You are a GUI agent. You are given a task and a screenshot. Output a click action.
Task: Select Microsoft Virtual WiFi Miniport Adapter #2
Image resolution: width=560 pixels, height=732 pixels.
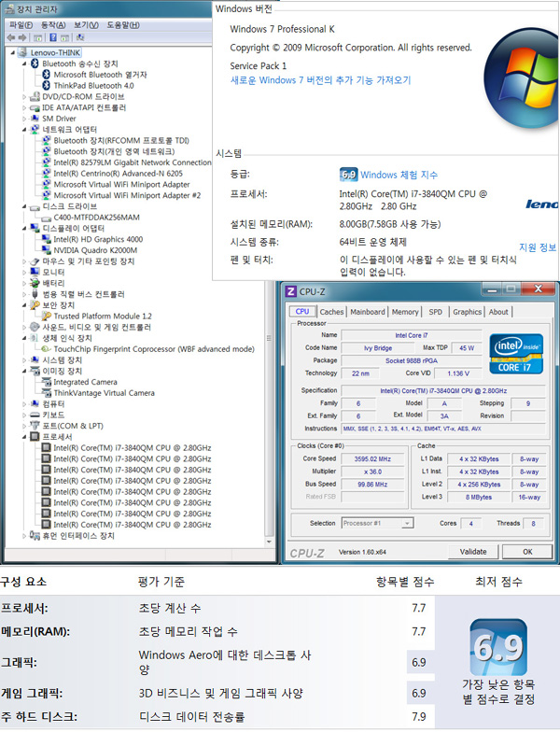127,195
